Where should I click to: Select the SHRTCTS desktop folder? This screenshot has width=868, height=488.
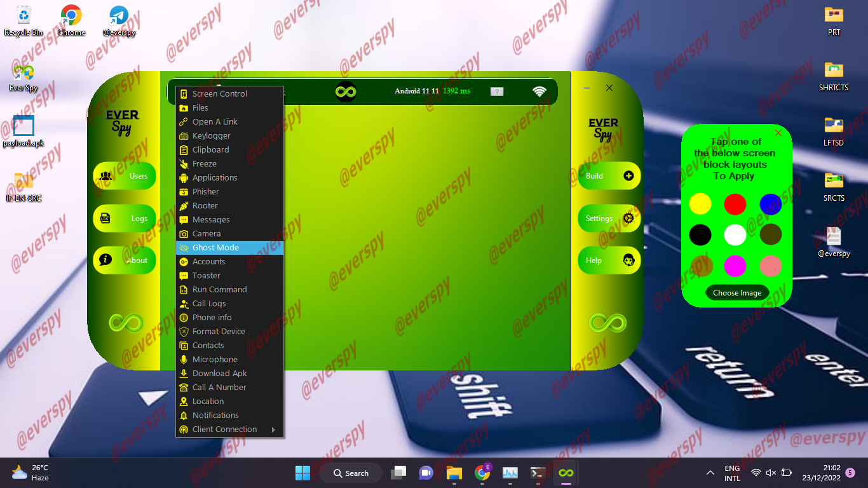pos(834,76)
